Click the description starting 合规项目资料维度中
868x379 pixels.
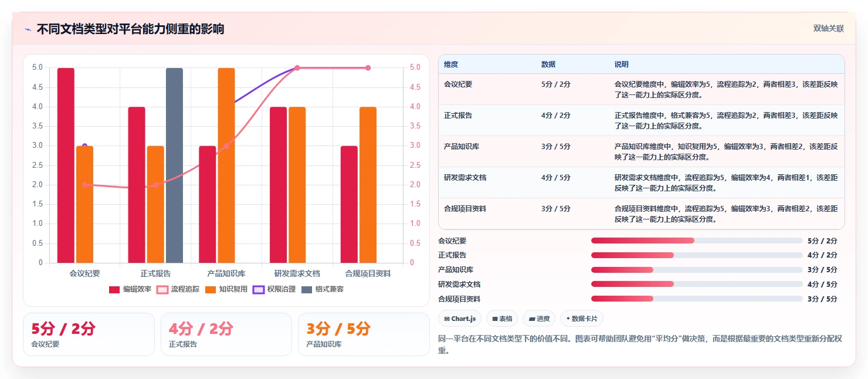(x=726, y=214)
